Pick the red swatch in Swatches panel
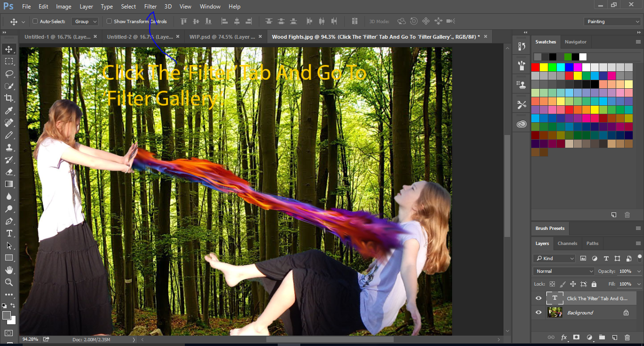The height and width of the screenshot is (346, 644). [536, 68]
